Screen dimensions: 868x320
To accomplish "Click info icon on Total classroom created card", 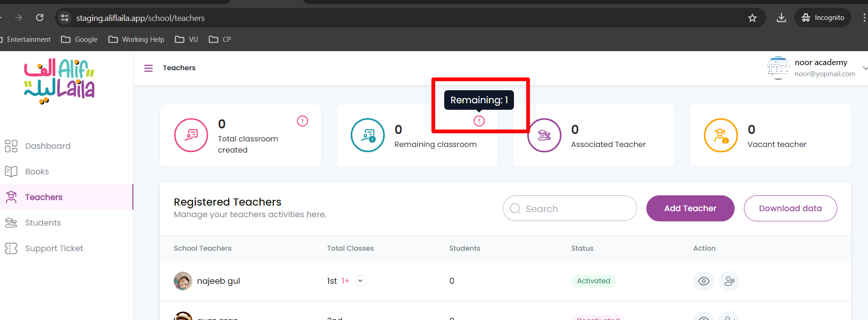I will click(x=302, y=121).
